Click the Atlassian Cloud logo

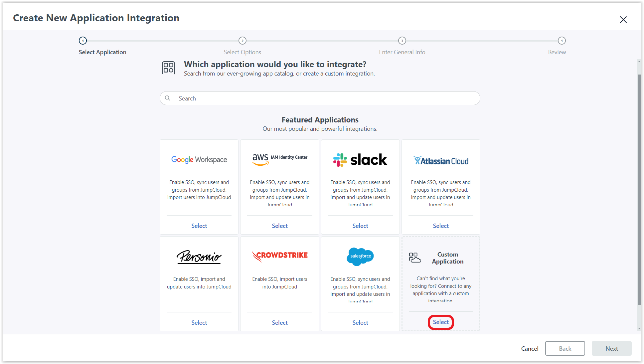point(441,161)
